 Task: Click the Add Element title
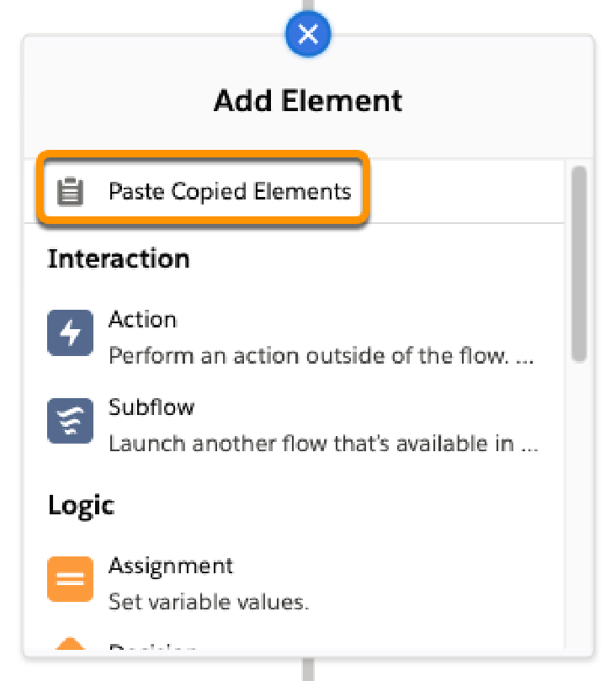pyautogui.click(x=308, y=101)
